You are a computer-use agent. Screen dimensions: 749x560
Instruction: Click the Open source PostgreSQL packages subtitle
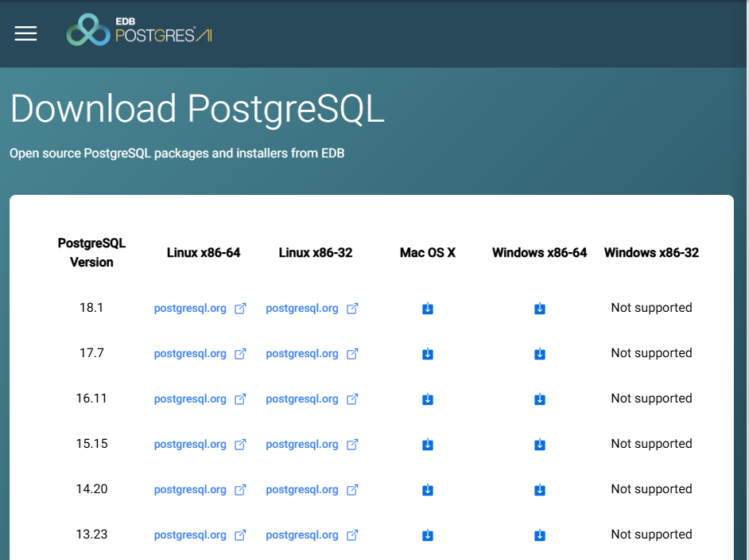click(x=177, y=154)
